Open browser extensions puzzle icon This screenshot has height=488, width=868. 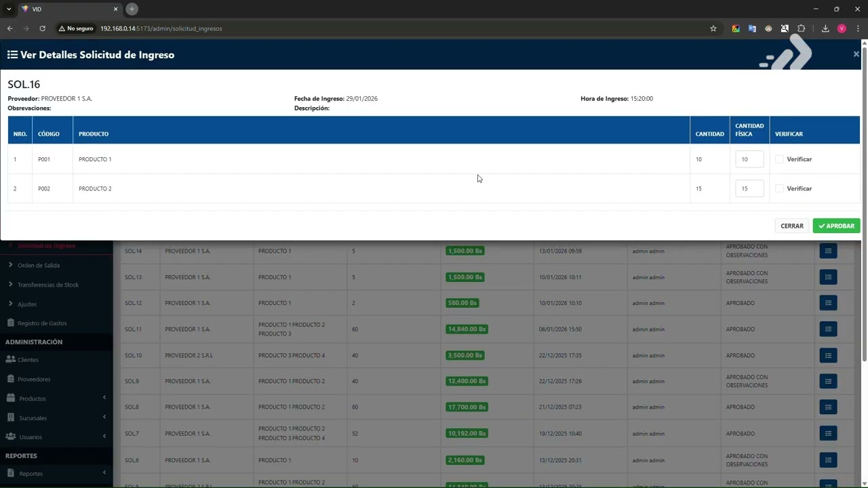click(801, 28)
